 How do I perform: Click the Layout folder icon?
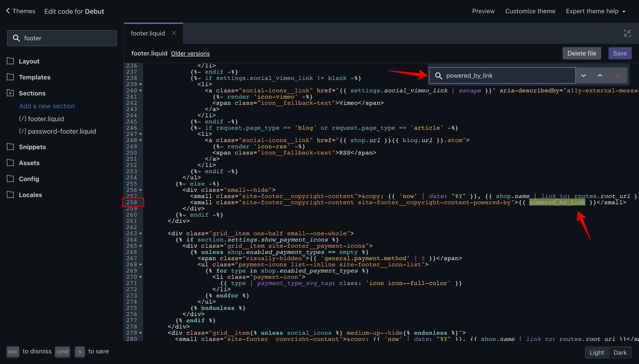click(10, 61)
